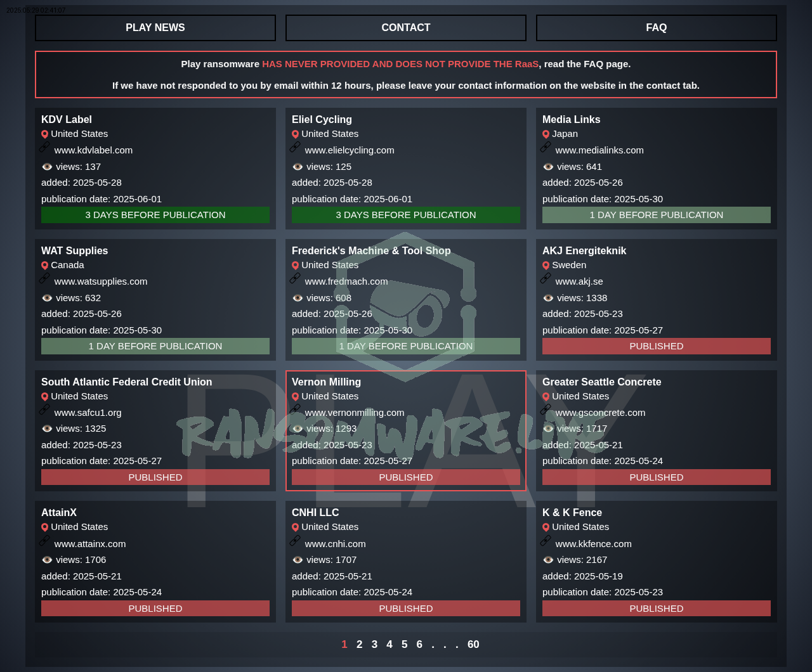The width and height of the screenshot is (812, 672).
Task: Click www.gsconcrete.com URL text
Action: (600, 413)
